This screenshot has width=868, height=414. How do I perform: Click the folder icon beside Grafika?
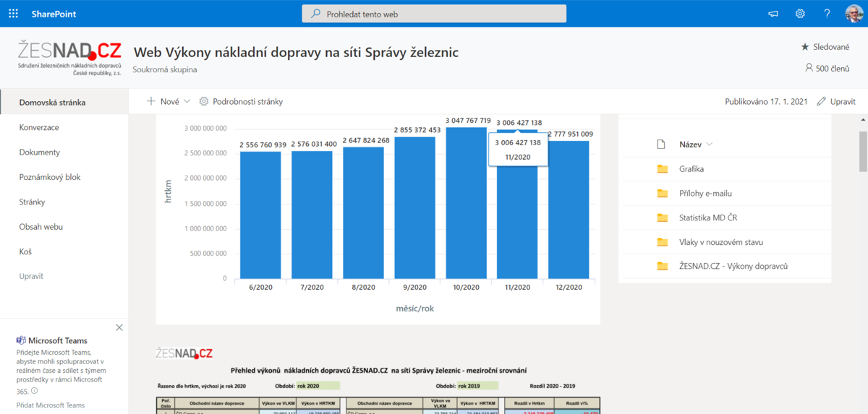pos(662,169)
